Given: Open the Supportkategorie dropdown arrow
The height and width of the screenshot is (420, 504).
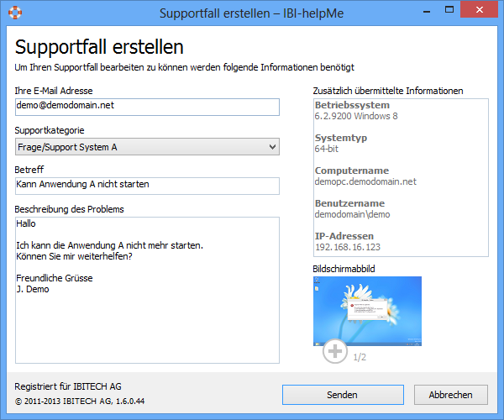Looking at the screenshot, I should coord(270,147).
